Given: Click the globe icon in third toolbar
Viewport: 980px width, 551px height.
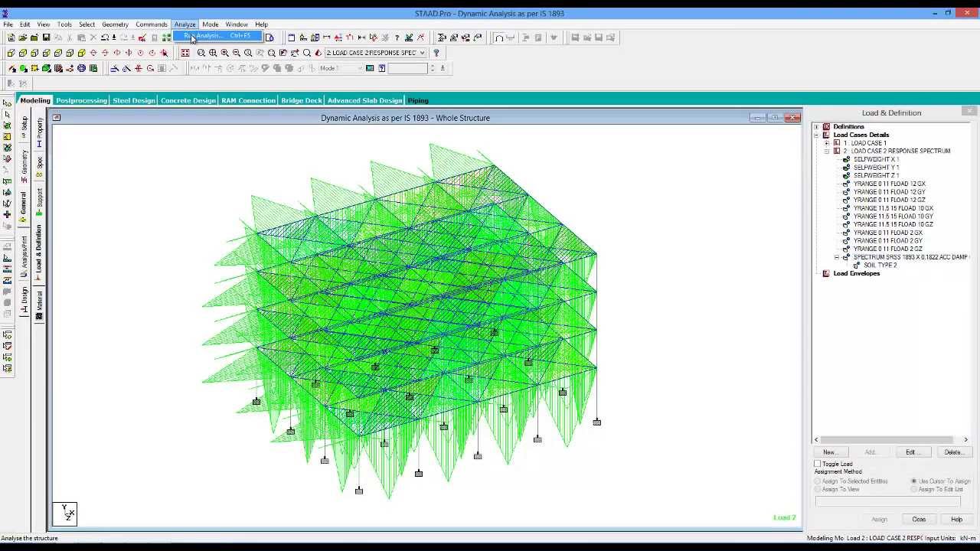Looking at the screenshot, I should click(81, 68).
